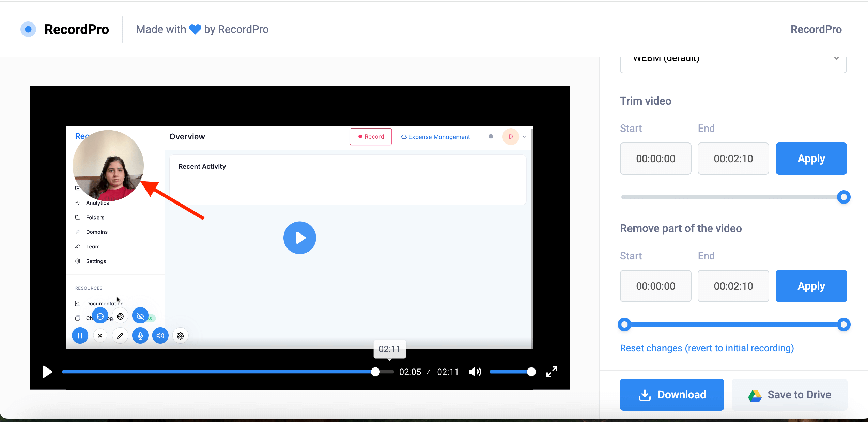
Task: Click the fullscreen expand icon in player
Action: 552,372
